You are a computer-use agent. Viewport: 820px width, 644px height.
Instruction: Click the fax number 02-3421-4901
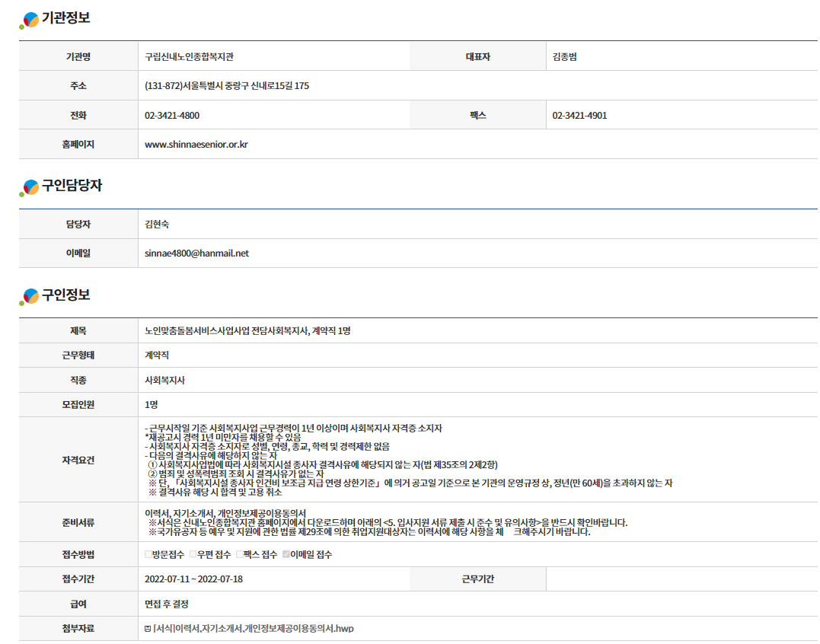[x=579, y=116]
